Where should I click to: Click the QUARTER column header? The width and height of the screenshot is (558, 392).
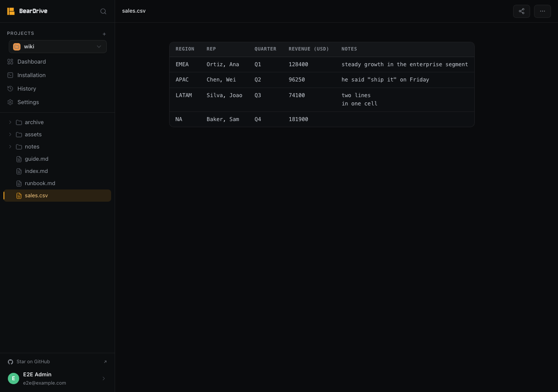265,49
